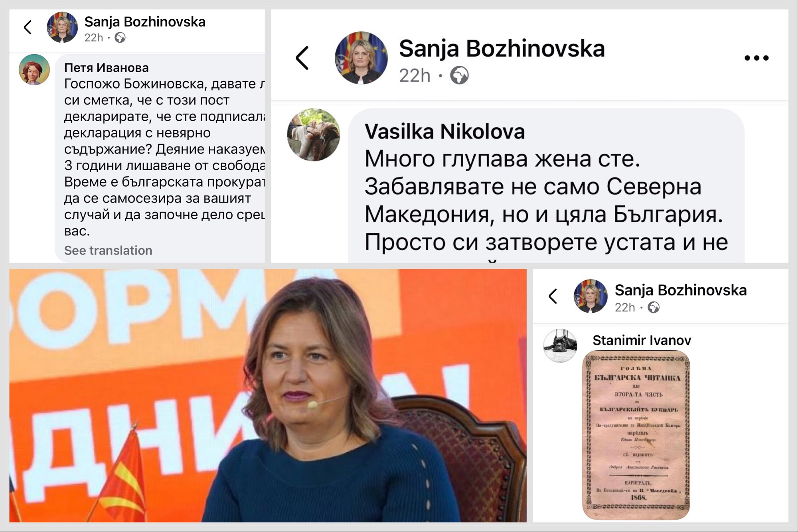
Task: Open the three-dots options menu
Action: tap(757, 58)
